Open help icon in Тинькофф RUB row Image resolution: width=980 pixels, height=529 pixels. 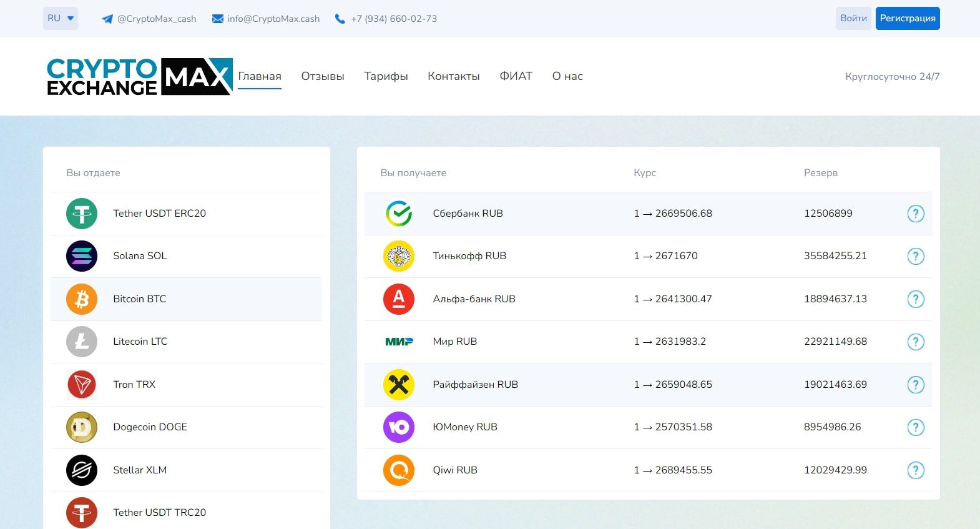[x=915, y=256]
